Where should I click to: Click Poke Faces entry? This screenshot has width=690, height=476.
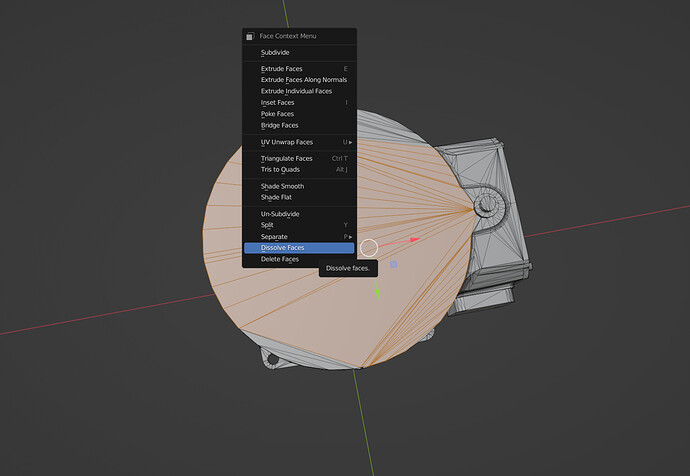click(x=299, y=114)
